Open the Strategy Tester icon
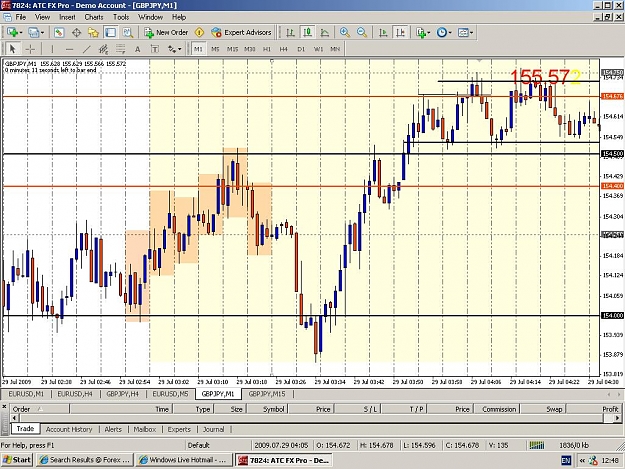625x469 pixels. tap(128, 33)
